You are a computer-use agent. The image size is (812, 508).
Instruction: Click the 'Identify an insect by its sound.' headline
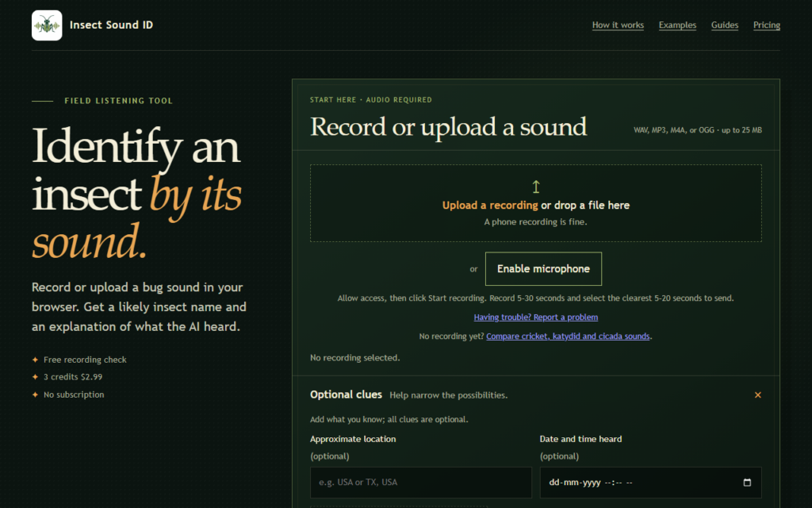136,192
